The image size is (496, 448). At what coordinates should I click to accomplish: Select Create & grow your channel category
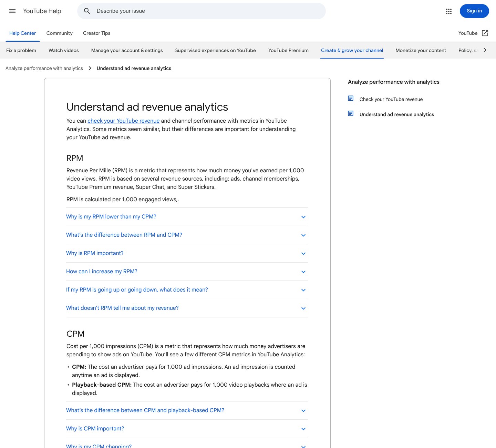click(352, 50)
